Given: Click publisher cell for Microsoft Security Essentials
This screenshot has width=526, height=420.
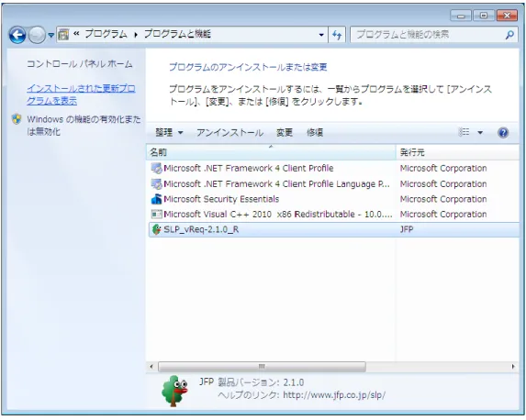Looking at the screenshot, I should [x=443, y=199].
